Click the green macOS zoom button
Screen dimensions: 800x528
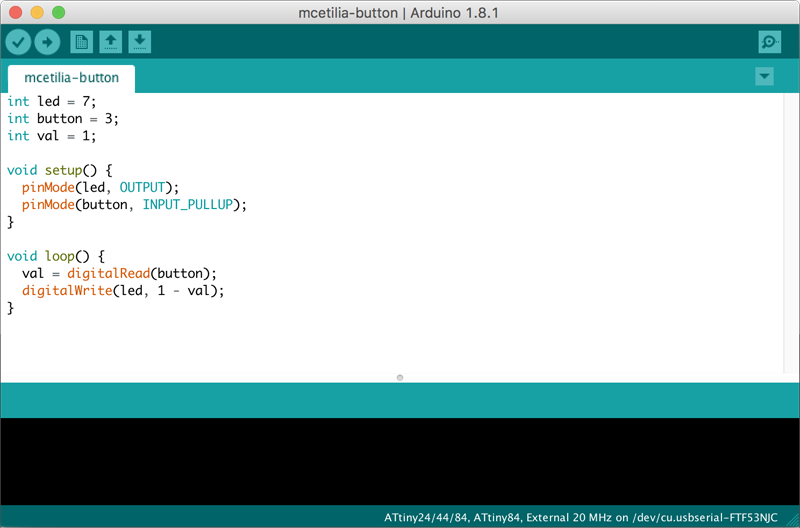[59, 12]
